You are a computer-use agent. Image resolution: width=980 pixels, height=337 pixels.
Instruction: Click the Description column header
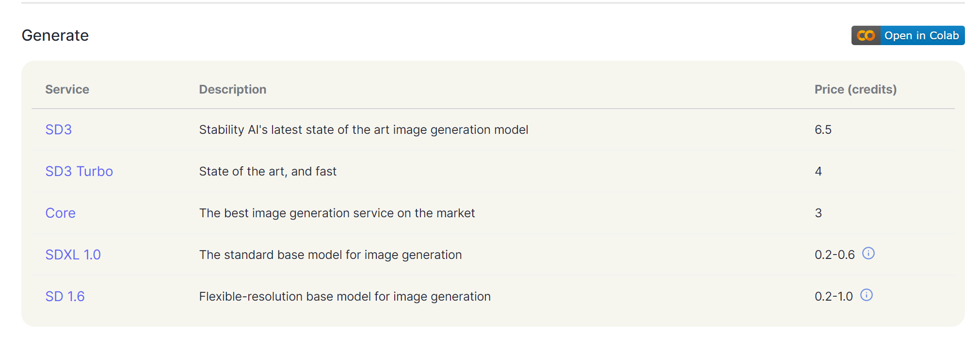click(233, 89)
